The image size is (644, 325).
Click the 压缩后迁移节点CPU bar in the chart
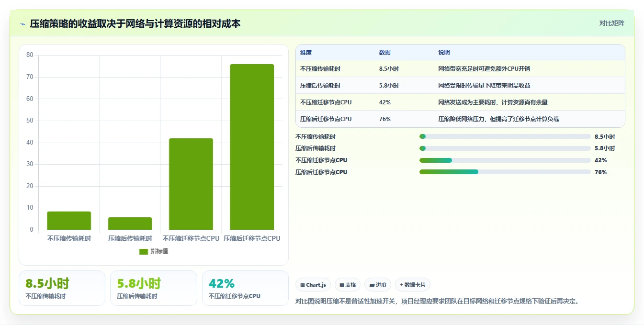(x=252, y=147)
